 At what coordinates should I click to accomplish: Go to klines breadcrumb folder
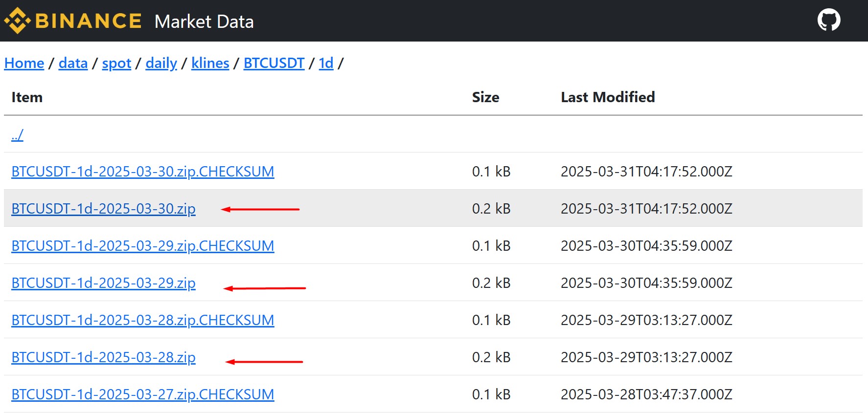tap(210, 63)
